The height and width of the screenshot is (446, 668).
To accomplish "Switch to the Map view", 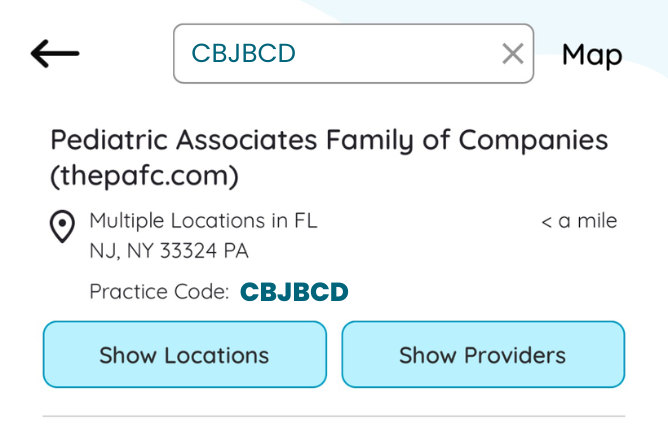I will (592, 55).
